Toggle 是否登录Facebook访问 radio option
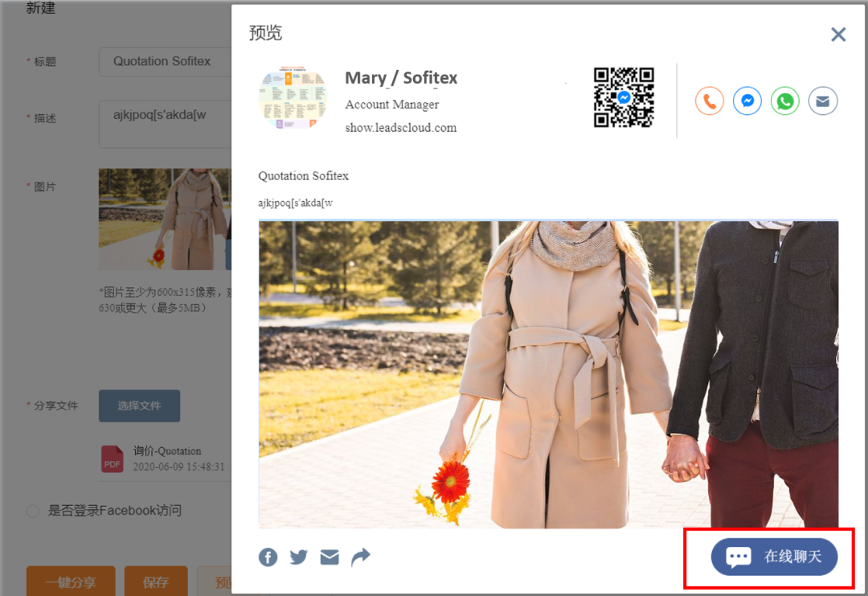 33,511
